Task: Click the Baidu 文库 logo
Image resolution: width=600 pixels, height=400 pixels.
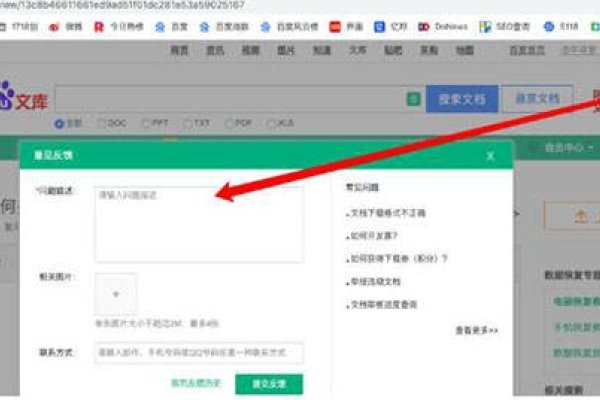Action: 23,98
